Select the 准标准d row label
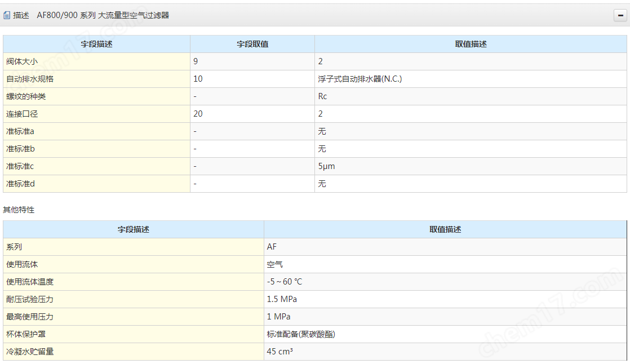Image resolution: width=630 pixels, height=364 pixels. coord(20,184)
